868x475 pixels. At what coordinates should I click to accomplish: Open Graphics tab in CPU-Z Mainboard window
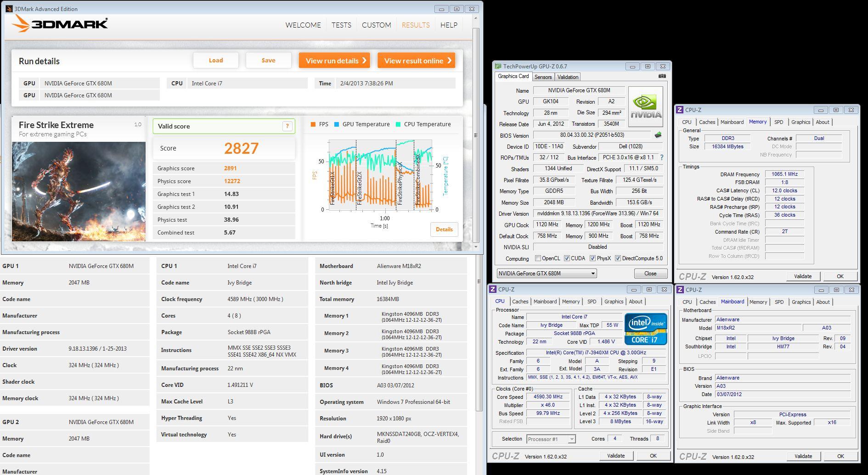point(801,302)
